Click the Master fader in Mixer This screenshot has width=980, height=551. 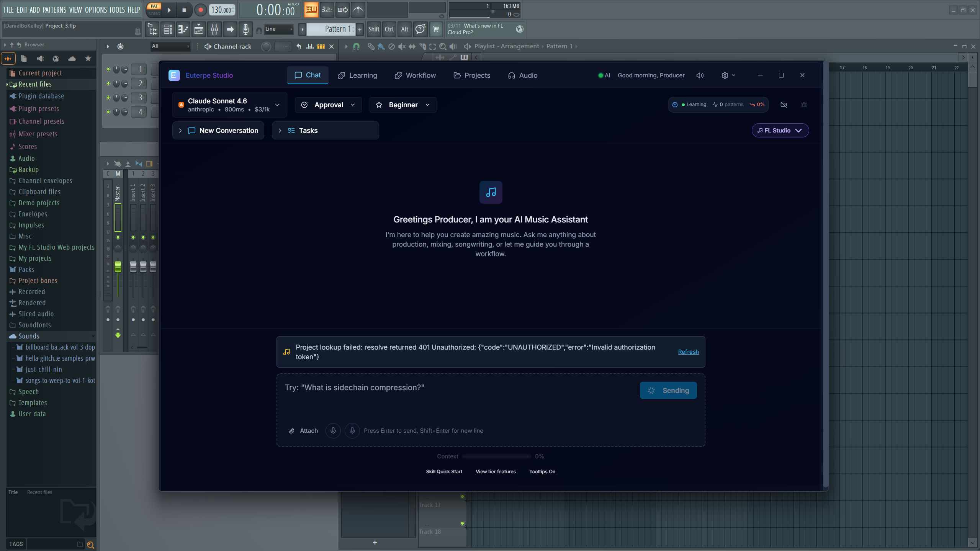click(118, 267)
